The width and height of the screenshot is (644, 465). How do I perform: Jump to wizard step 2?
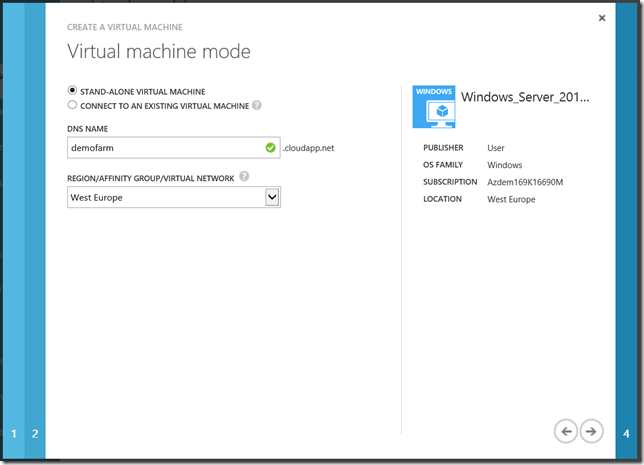pyautogui.click(x=35, y=433)
